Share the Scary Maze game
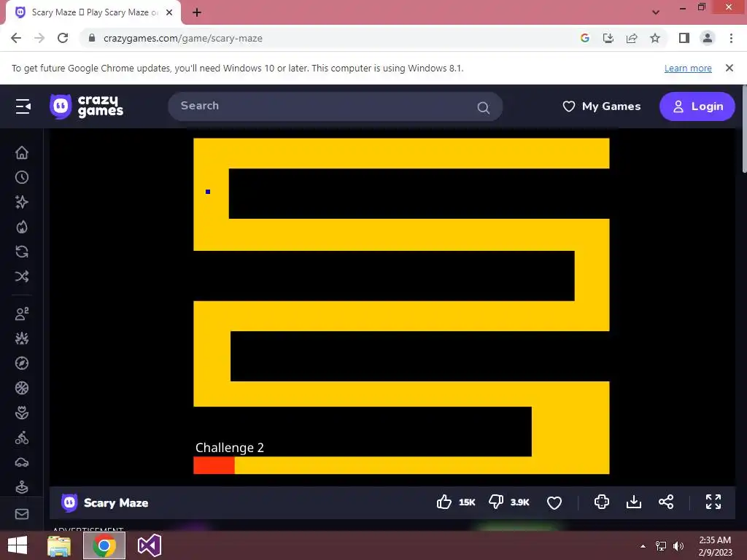The image size is (747, 560). (666, 502)
